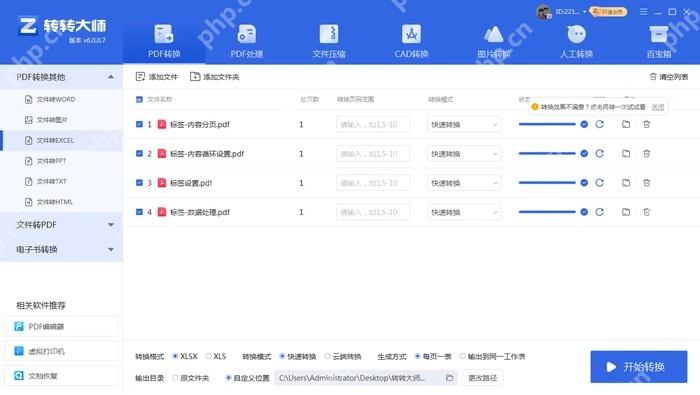
Task: Delete 标签-数据处理.pdf with trash icon
Action: [x=646, y=212]
